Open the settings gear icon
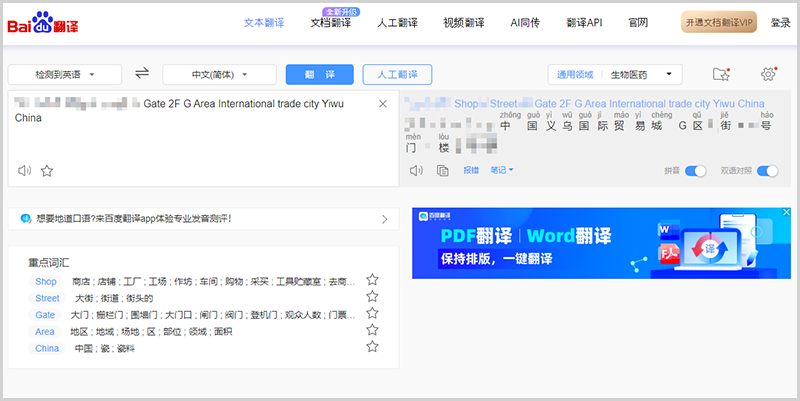This screenshot has height=401, width=800. click(768, 74)
